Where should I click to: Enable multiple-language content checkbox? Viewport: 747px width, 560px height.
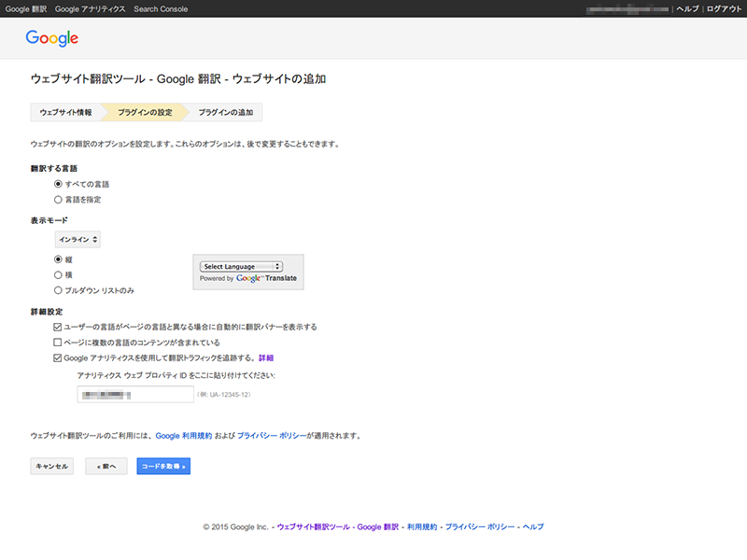point(58,343)
